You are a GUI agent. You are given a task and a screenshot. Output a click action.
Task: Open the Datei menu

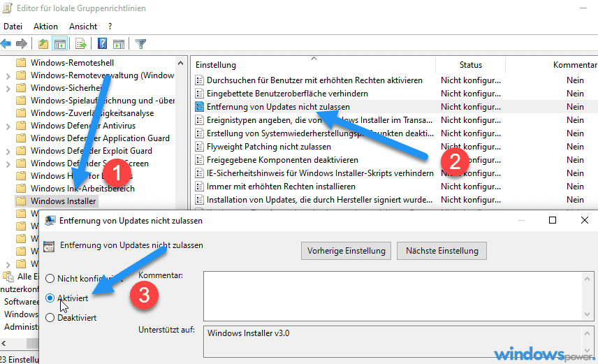[13, 26]
